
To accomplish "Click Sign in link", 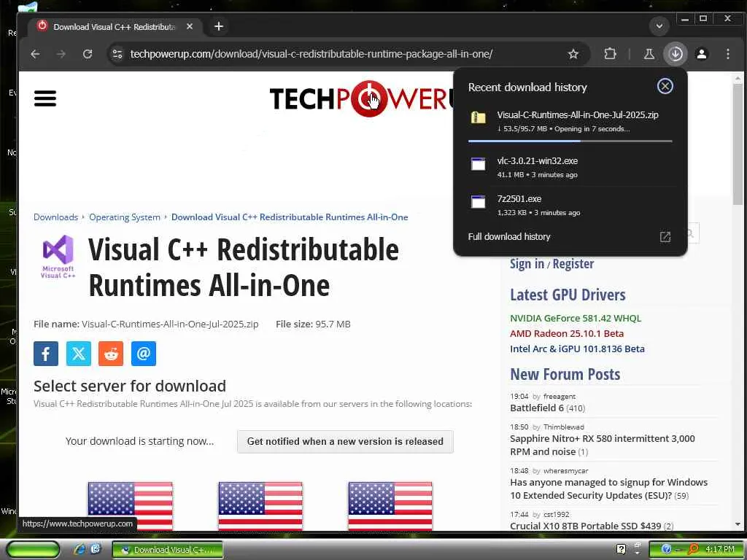I will click(x=527, y=264).
